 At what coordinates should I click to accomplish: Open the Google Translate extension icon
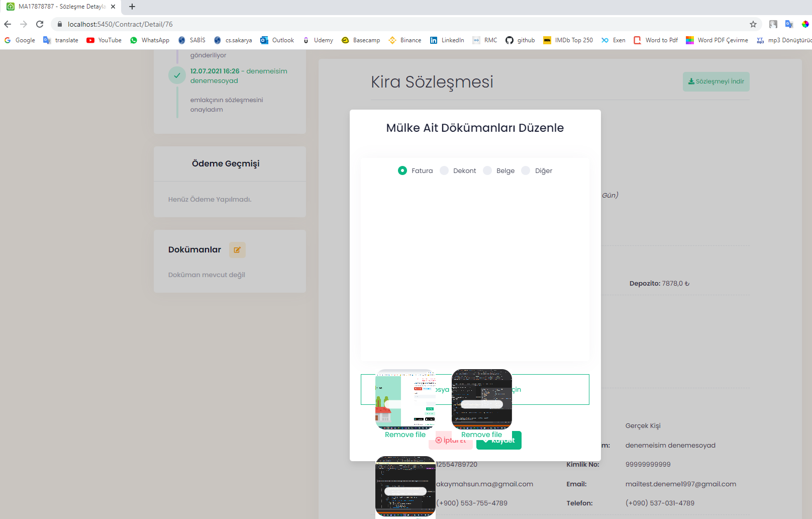tap(789, 24)
